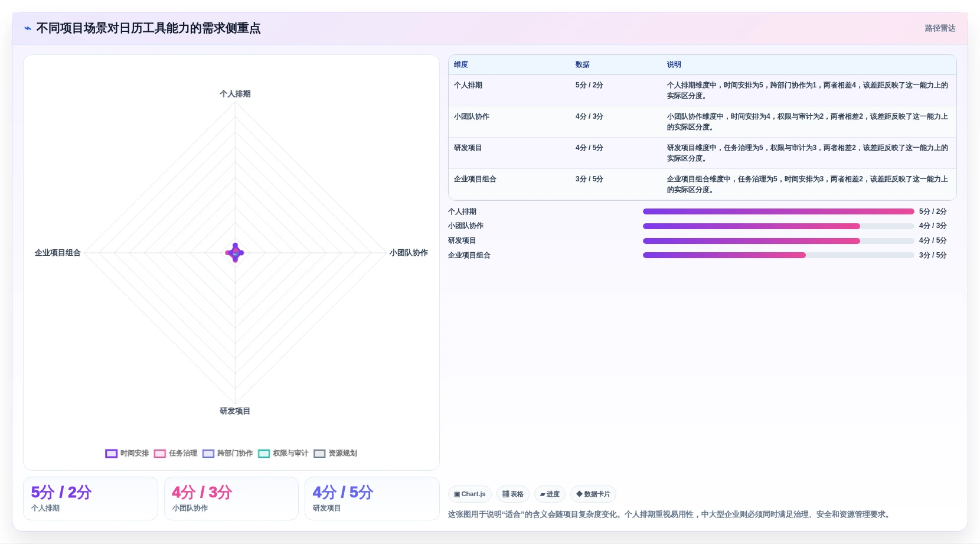
Task: Click the 小团队协作 radar axis label
Action: coord(409,253)
